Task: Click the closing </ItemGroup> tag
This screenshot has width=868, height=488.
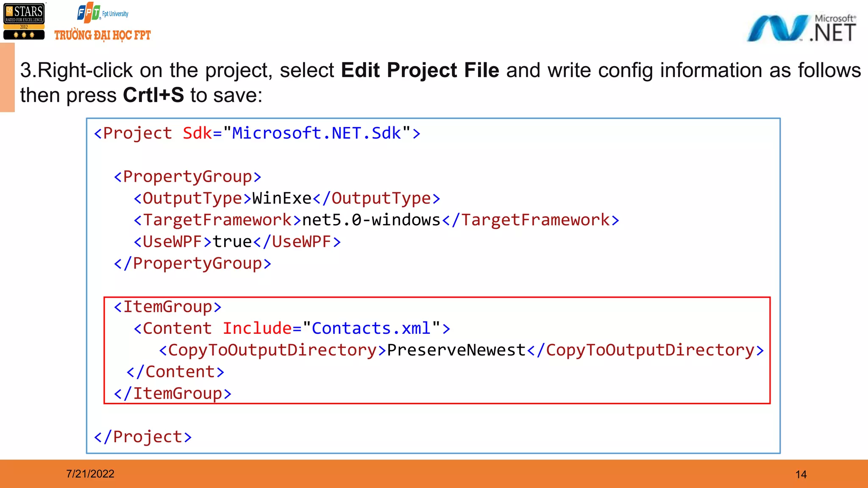Action: (x=172, y=394)
